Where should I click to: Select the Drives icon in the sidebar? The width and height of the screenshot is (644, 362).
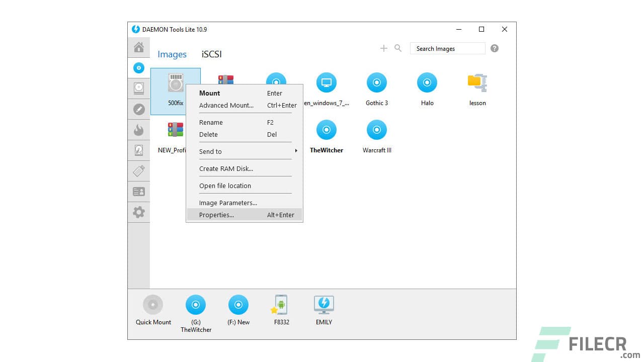139,88
